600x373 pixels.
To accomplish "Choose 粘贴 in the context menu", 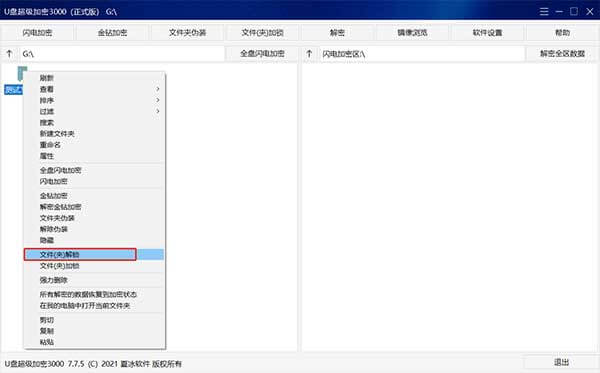I will [x=94, y=342].
